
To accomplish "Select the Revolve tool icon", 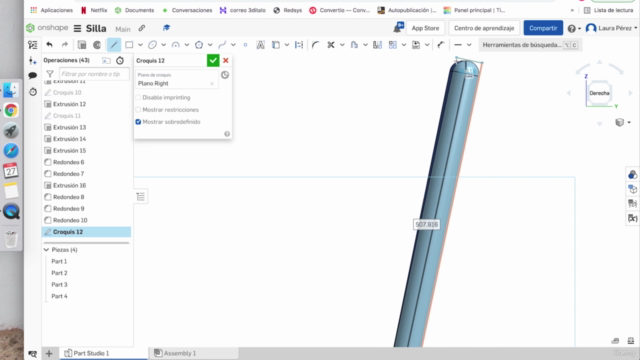I will [97, 45].
